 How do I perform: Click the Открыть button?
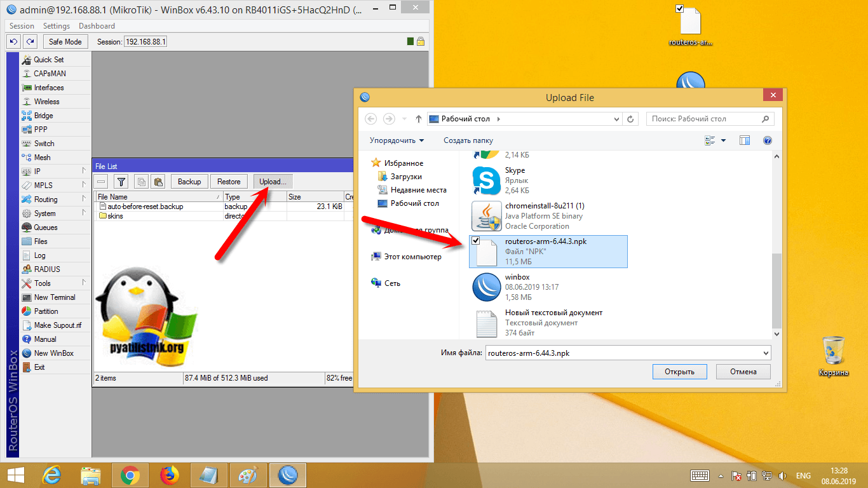679,372
